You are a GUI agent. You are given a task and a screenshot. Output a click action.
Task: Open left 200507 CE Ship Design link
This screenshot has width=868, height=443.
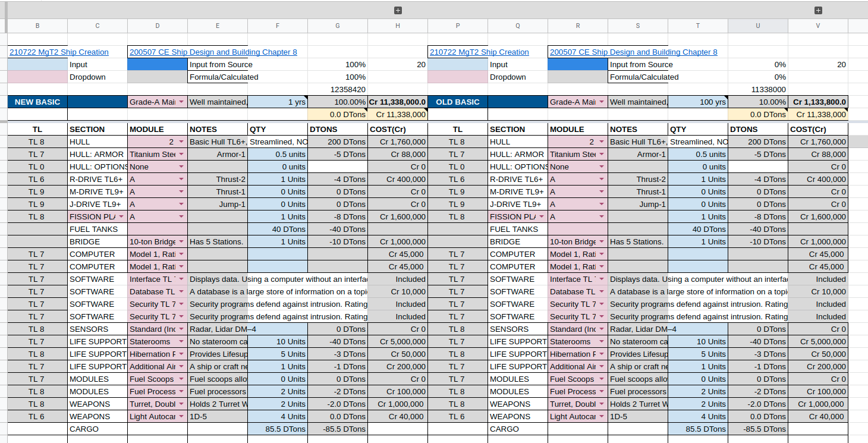(x=213, y=52)
